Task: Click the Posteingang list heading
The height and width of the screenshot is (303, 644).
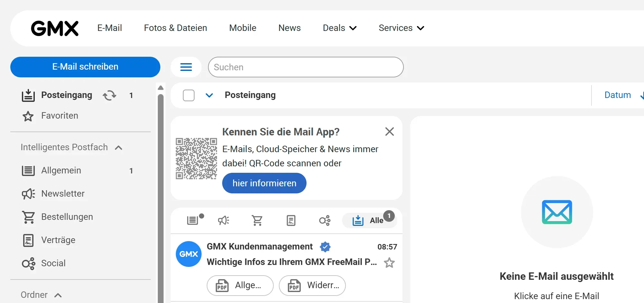Action: point(250,95)
